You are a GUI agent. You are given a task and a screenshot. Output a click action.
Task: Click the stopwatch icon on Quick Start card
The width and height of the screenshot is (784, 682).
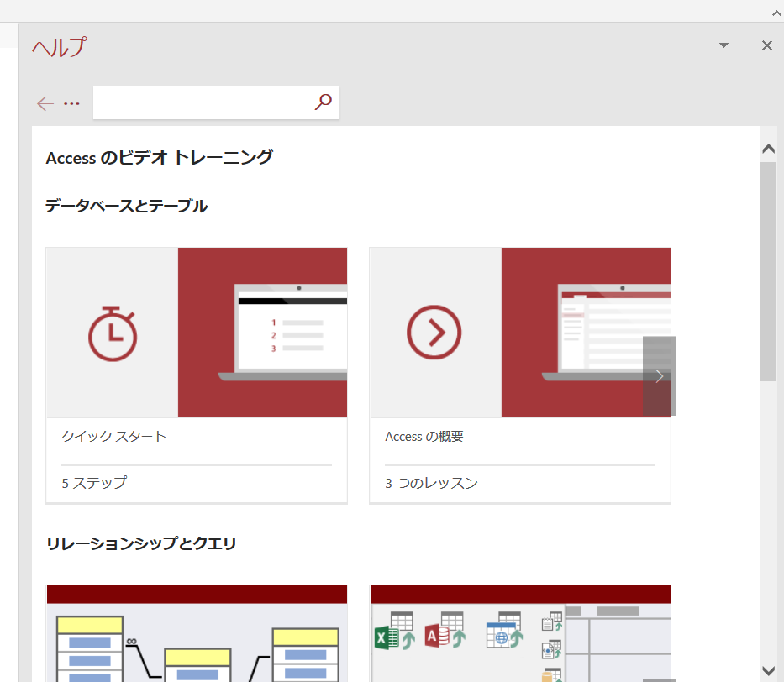click(x=113, y=333)
